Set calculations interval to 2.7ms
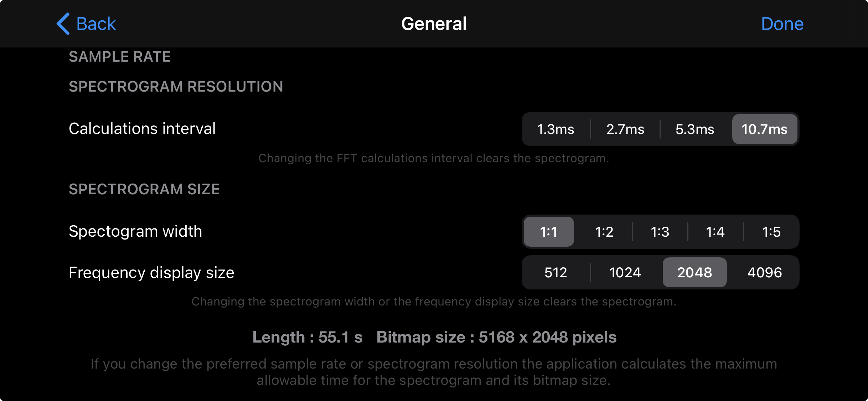This screenshot has width=868, height=401. (625, 129)
